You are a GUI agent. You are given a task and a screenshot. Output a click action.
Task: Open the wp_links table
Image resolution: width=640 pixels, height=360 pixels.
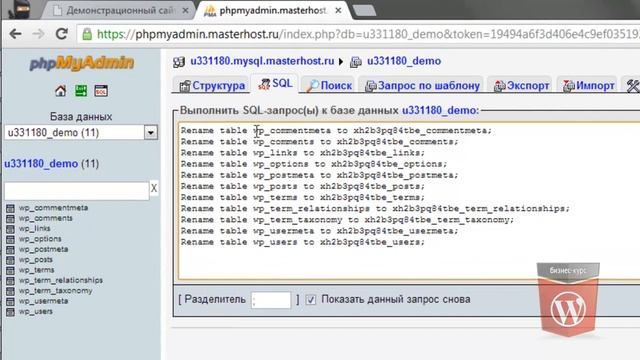[x=35, y=229]
